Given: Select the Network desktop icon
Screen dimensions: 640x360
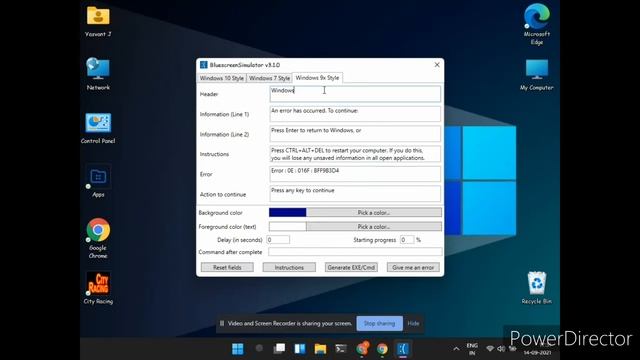Looking at the screenshot, I should (x=98, y=74).
